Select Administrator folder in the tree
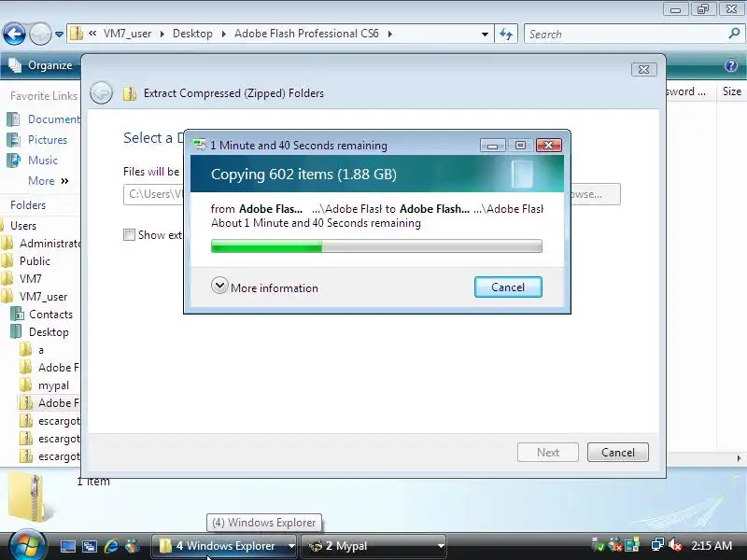The image size is (747, 560). pos(42,244)
